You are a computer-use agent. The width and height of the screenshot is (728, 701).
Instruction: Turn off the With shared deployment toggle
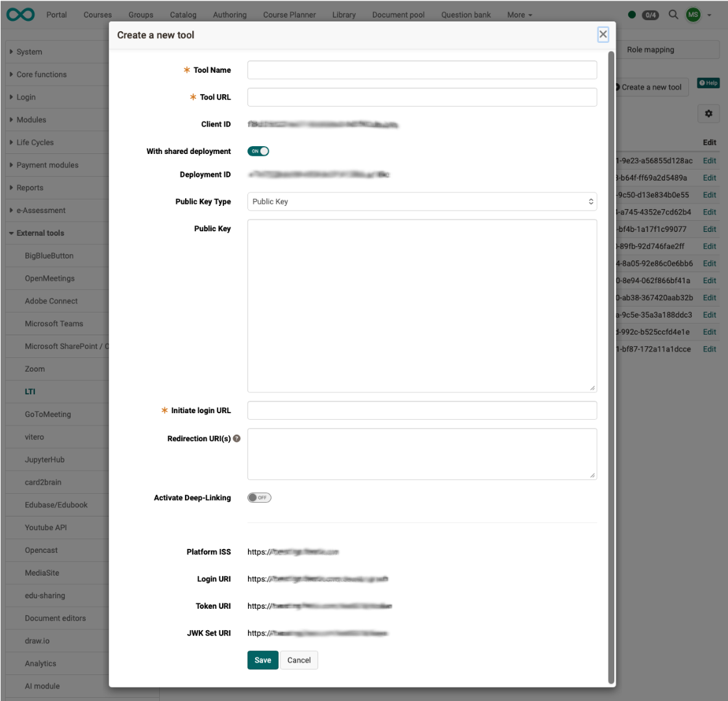point(258,150)
